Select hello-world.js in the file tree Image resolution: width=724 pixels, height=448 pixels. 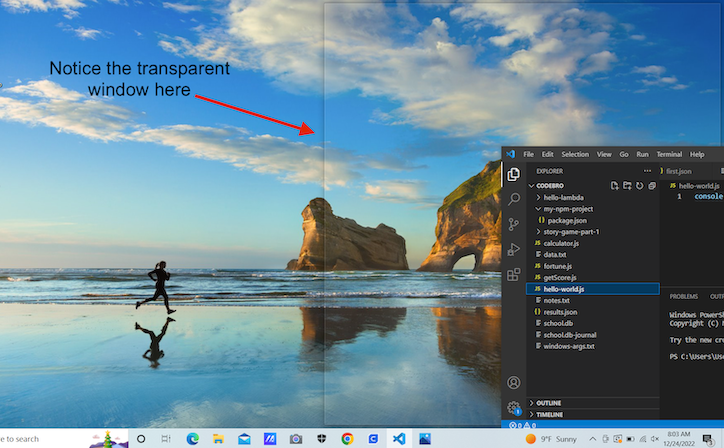pos(593,289)
